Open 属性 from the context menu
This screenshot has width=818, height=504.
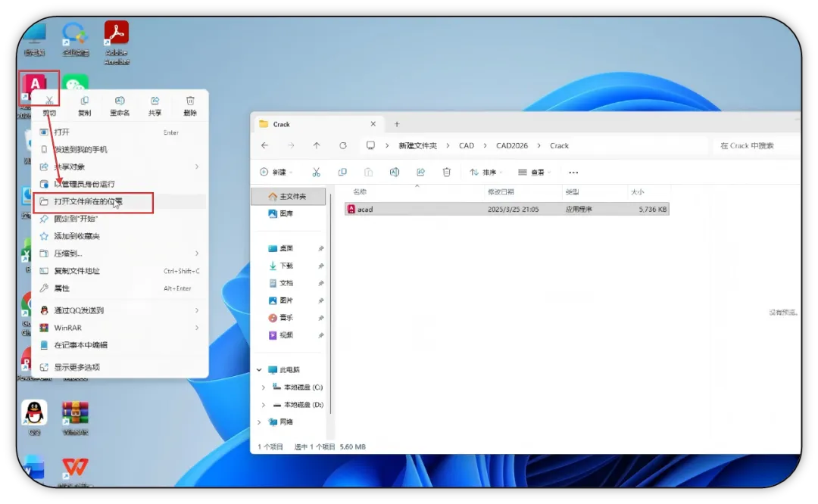pyautogui.click(x=120, y=288)
